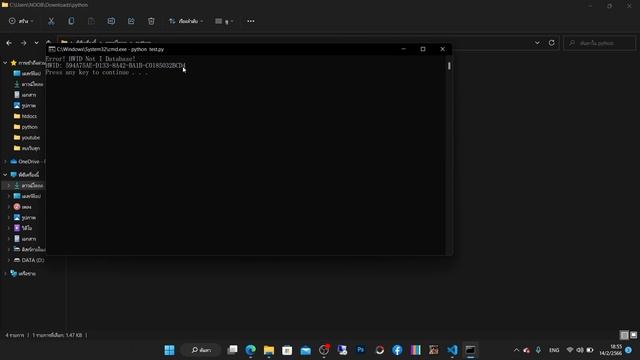Open the Sort dropdown in File Explorer
This screenshot has height=360, width=640.
tap(186, 21)
